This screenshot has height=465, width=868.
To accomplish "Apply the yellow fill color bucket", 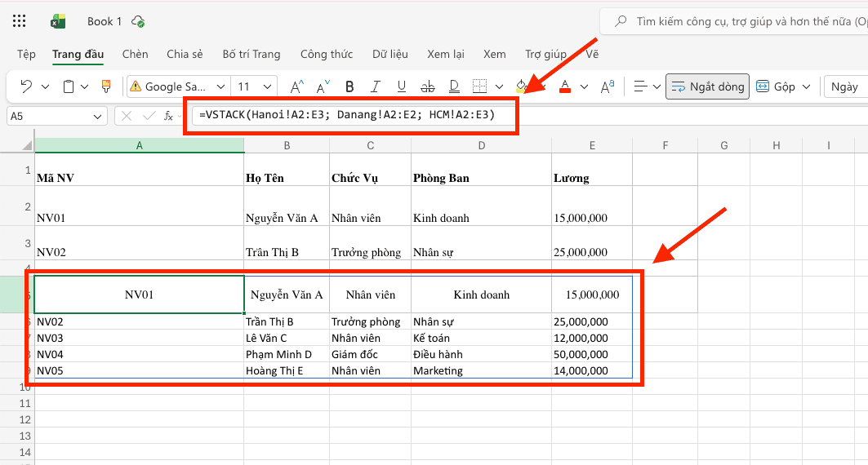I will (x=522, y=86).
